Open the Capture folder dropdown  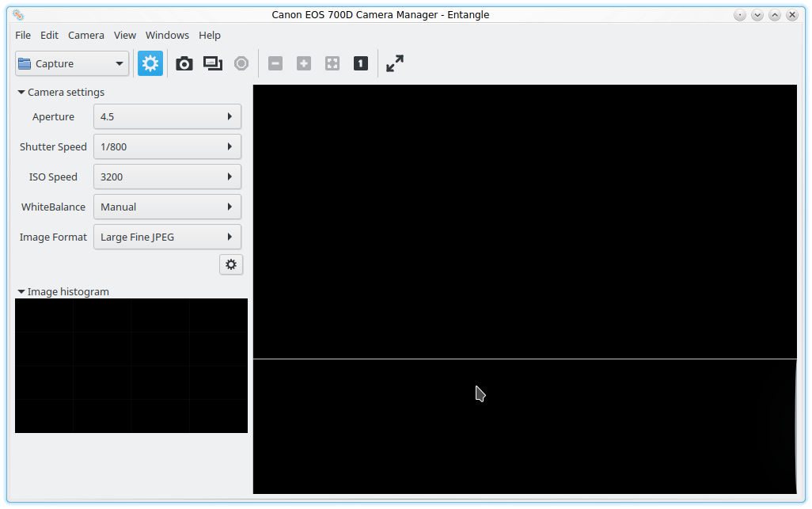72,63
